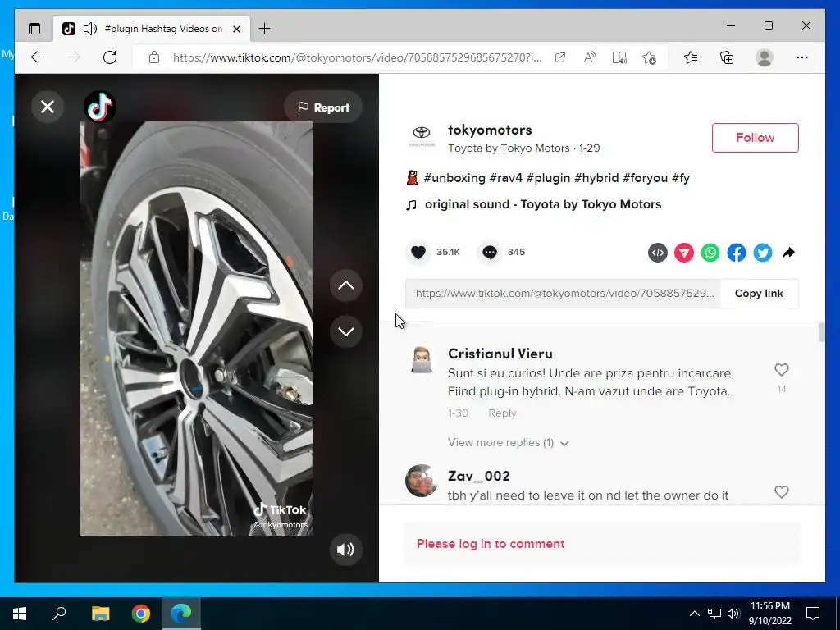Viewport: 840px width, 630px height.
Task: Go to the previous video with up arrow
Action: pos(346,285)
